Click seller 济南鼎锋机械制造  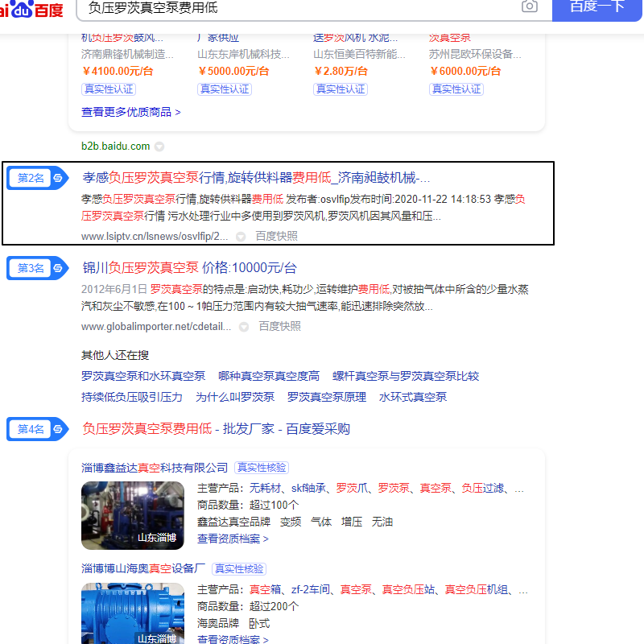tap(127, 54)
